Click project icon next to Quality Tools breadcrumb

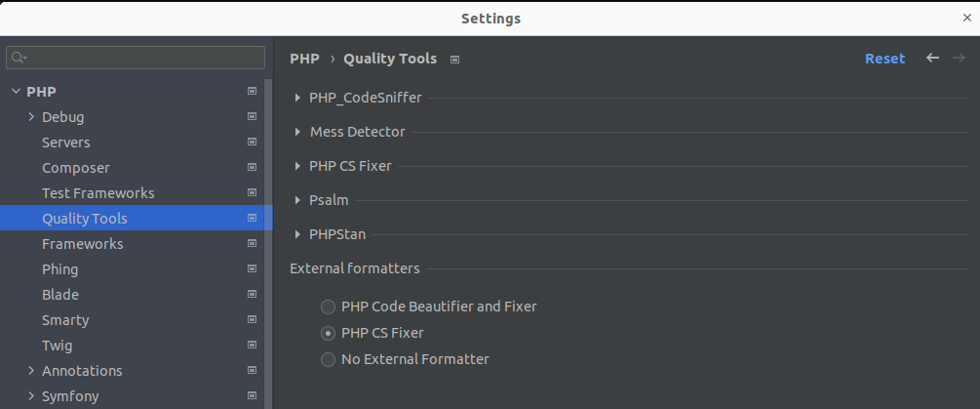pyautogui.click(x=455, y=60)
